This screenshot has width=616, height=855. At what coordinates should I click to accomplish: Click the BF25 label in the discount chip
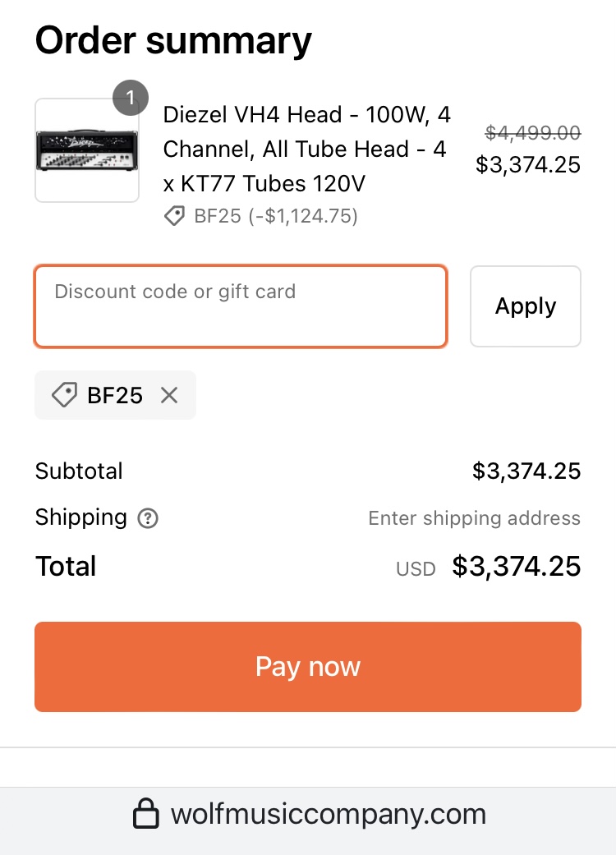point(115,396)
